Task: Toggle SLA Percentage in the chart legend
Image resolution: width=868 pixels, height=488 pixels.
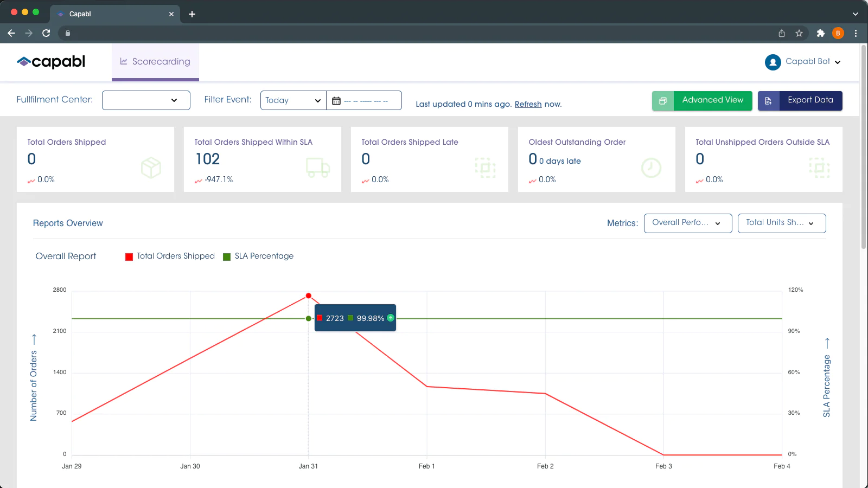Action: point(258,256)
